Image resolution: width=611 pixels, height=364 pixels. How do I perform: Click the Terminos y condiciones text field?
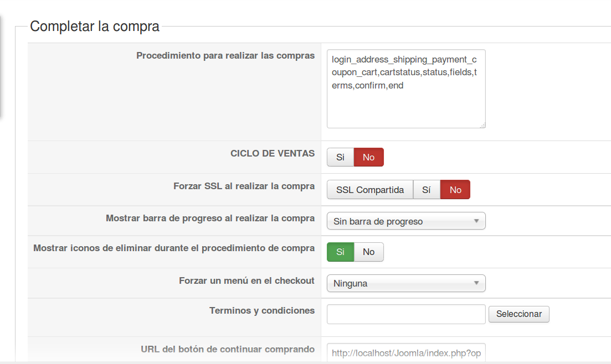click(x=406, y=314)
